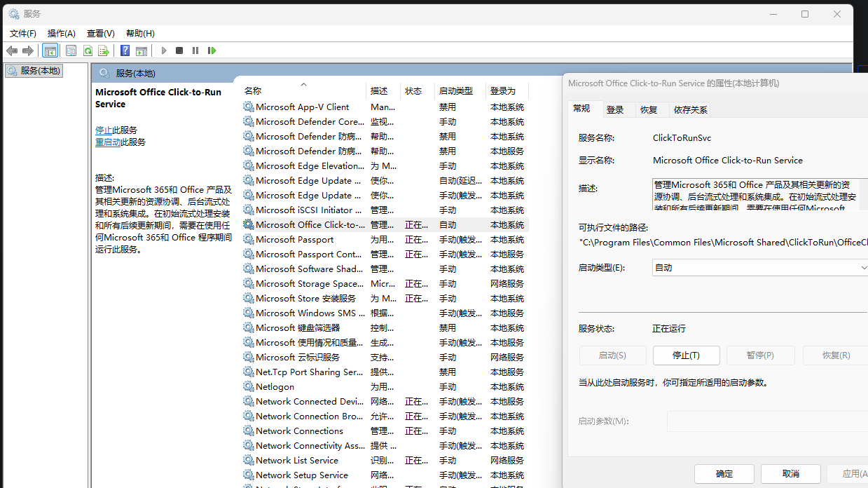Open the 启动类型 combo box
868x488 pixels.
tap(760, 267)
